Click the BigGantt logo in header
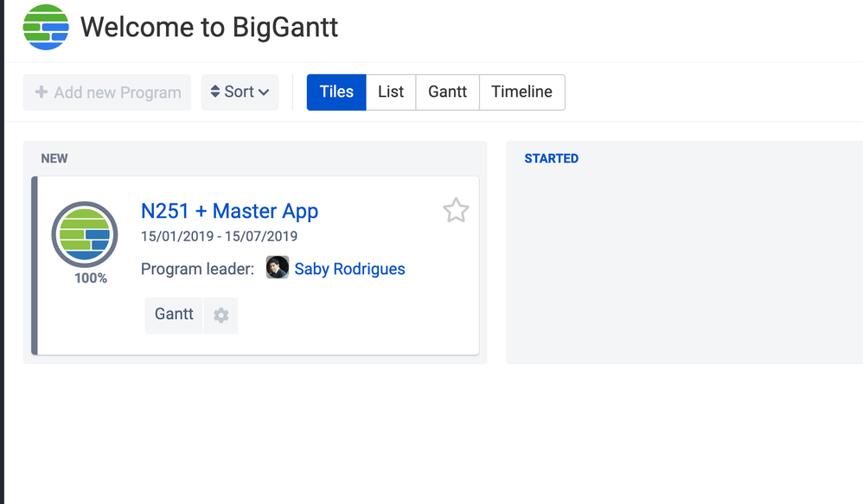Screen dimensions: 863x504 pyautogui.click(x=46, y=27)
